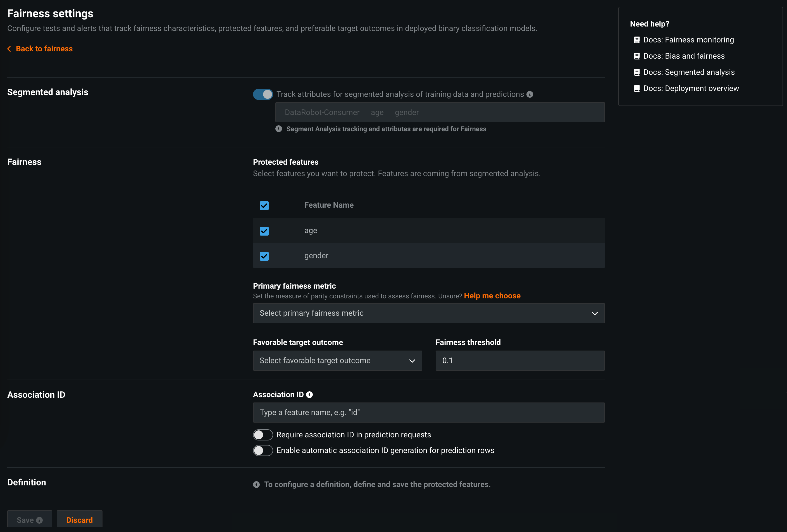This screenshot has width=787, height=532.
Task: Click the Help me choose link
Action: [x=492, y=296]
